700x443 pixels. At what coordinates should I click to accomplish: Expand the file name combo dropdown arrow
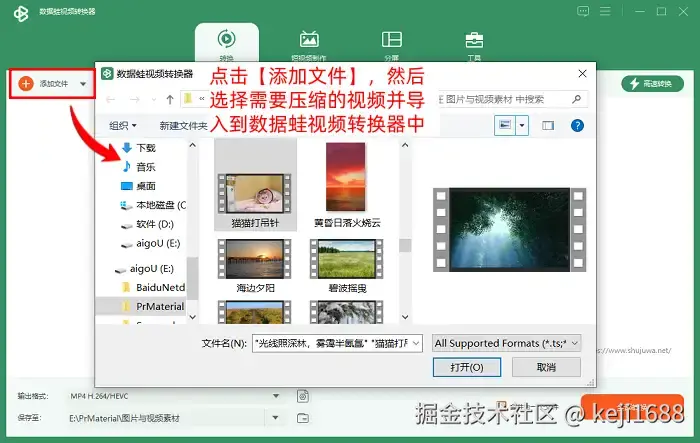point(416,343)
